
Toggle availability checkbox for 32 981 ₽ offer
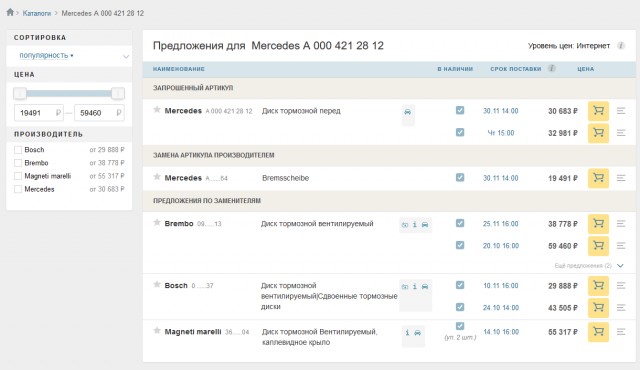click(460, 132)
